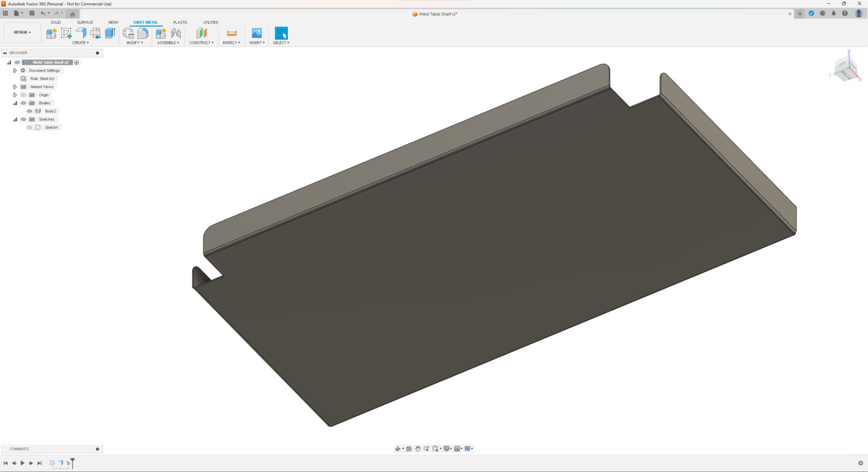
Task: Open the File menu icon
Action: [x=17, y=14]
